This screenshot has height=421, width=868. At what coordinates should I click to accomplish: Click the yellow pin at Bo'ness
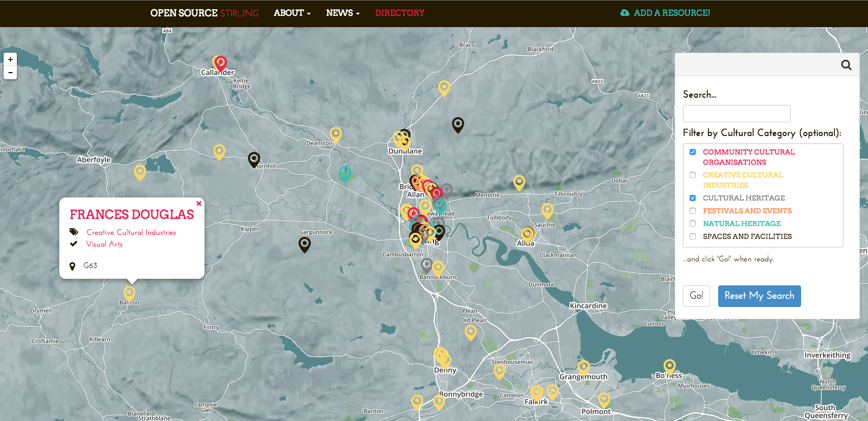click(669, 366)
